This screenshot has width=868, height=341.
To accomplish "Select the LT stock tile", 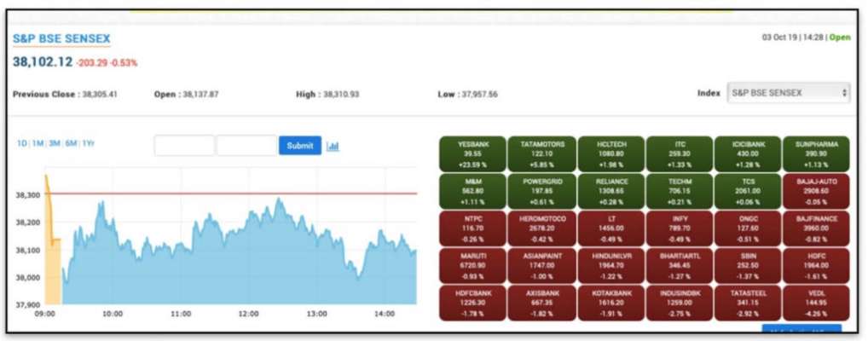I will 611,228.
